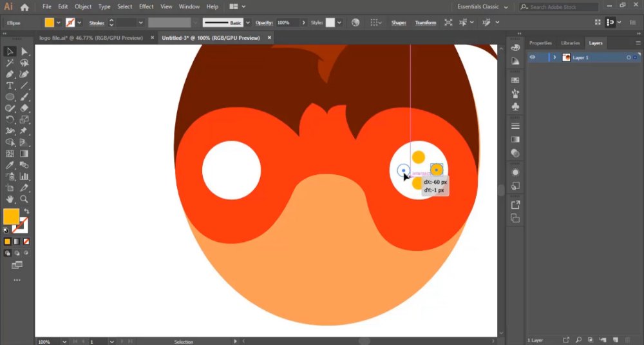644x345 pixels.
Task: Pick the Ellipse tool in toolbox
Action: pos(10,97)
